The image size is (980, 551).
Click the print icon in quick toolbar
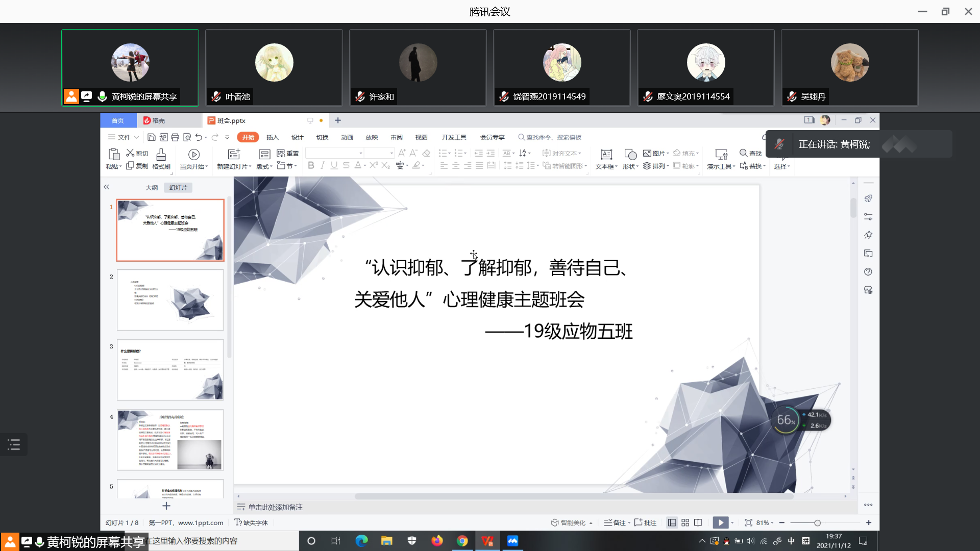[175, 137]
